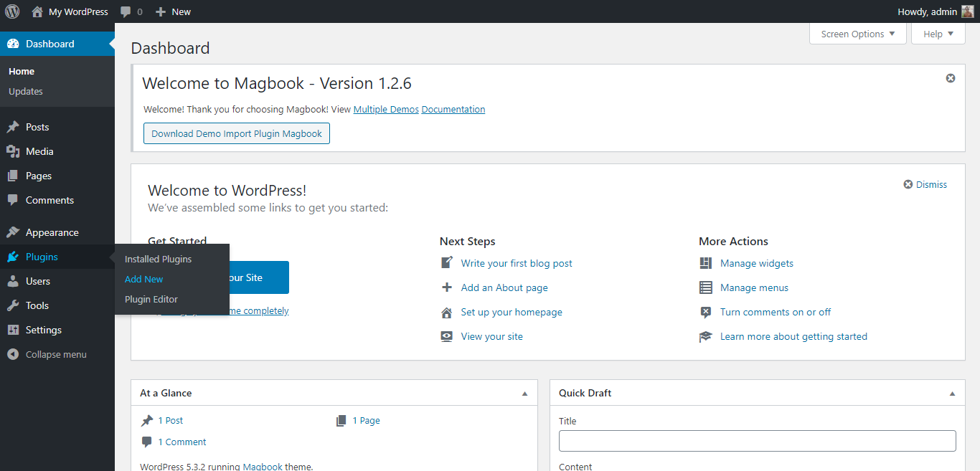Open Manage widgets link
The height and width of the screenshot is (471, 980).
click(757, 263)
